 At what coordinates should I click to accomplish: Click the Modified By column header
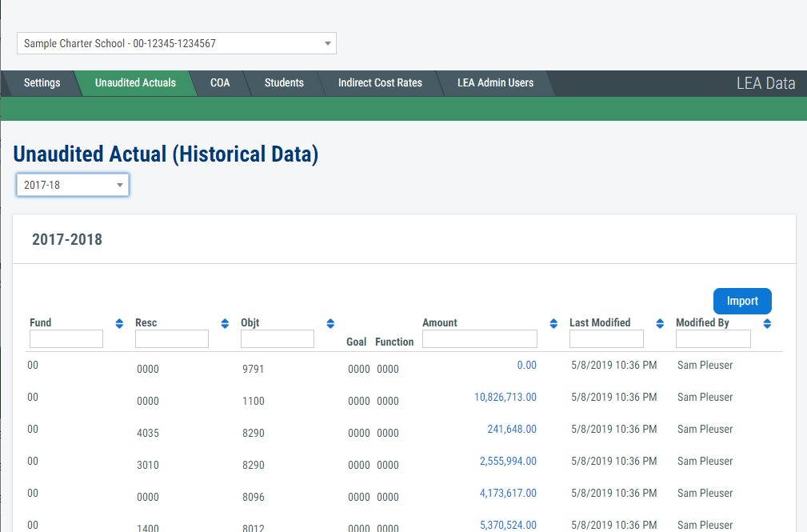(702, 322)
